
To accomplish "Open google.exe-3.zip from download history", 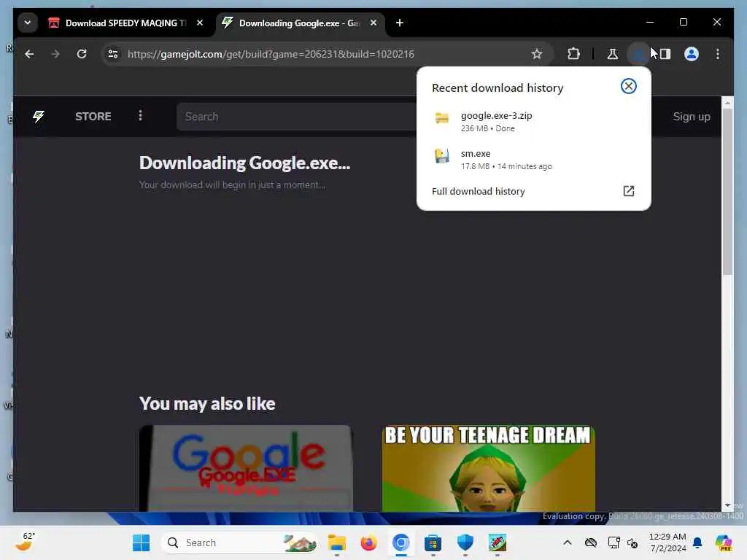I will pyautogui.click(x=533, y=122).
